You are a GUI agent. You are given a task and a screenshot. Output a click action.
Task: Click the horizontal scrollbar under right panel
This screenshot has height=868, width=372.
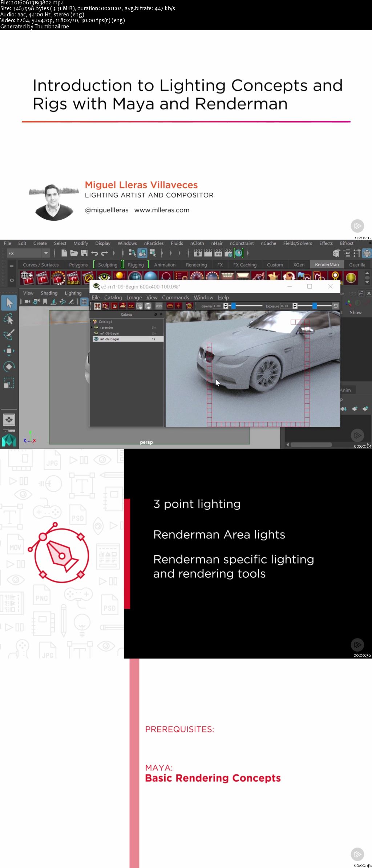(311, 444)
